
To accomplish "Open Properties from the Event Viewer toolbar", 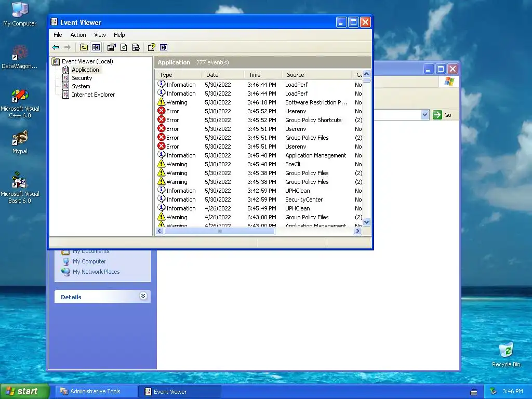I will (111, 47).
